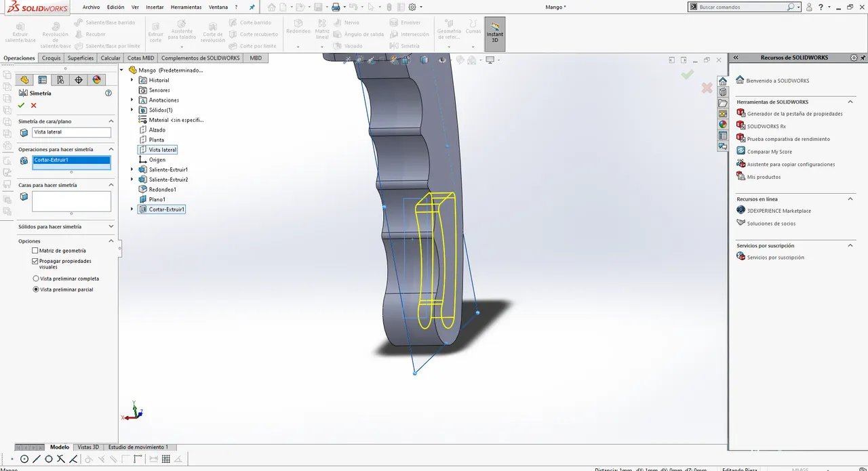Accept the Simetría feature with green checkmark
The height and width of the screenshot is (471, 868).
pyautogui.click(x=21, y=105)
